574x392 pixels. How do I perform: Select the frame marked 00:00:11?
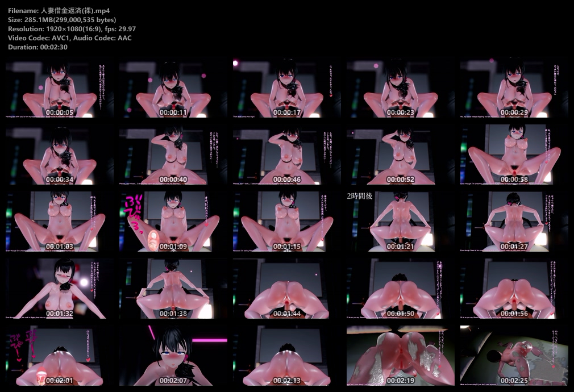[173, 88]
